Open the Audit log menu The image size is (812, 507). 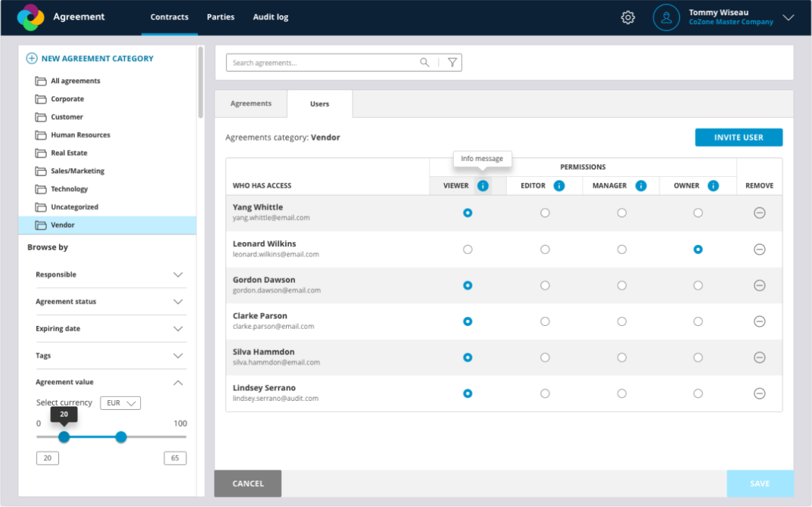pyautogui.click(x=271, y=17)
